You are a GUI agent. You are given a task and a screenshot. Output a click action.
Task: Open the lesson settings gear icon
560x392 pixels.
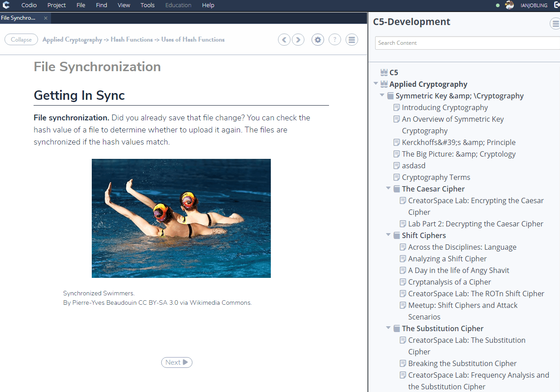coord(317,39)
